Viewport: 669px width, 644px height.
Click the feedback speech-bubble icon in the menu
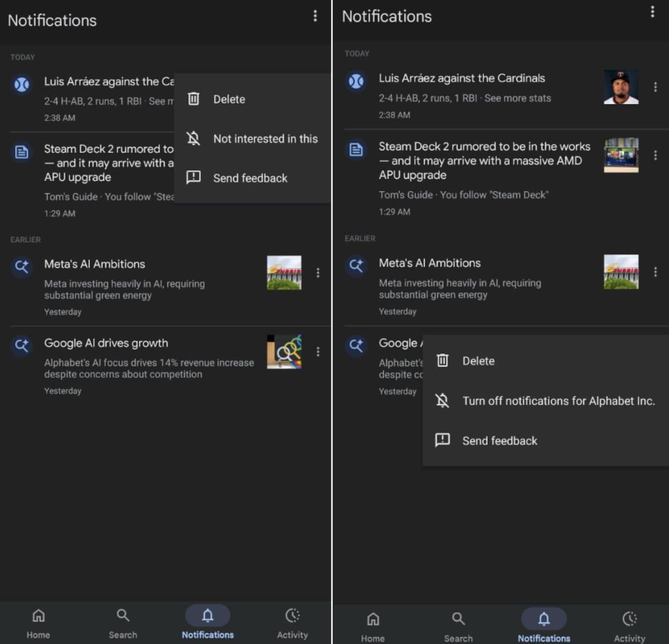(x=193, y=178)
